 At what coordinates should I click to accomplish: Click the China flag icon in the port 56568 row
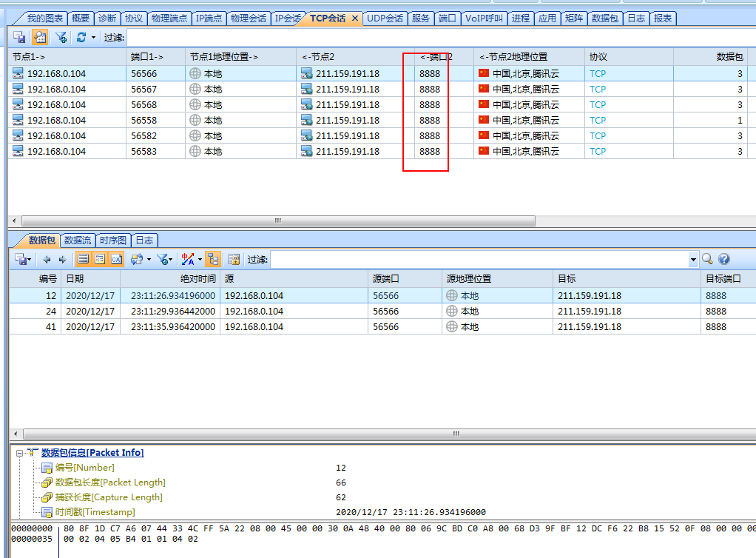click(484, 104)
